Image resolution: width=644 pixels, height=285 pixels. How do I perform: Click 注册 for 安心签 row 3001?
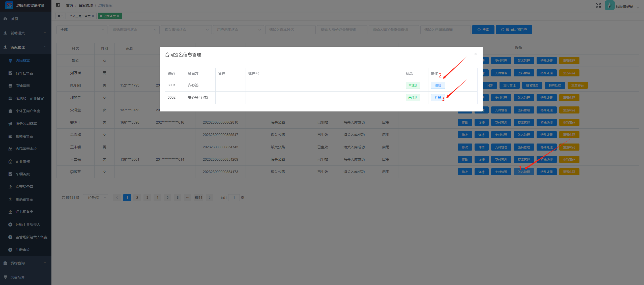(x=438, y=85)
